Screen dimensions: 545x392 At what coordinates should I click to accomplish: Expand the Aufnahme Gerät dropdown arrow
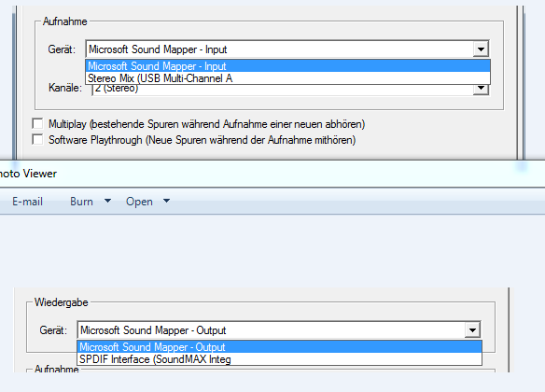(x=481, y=49)
